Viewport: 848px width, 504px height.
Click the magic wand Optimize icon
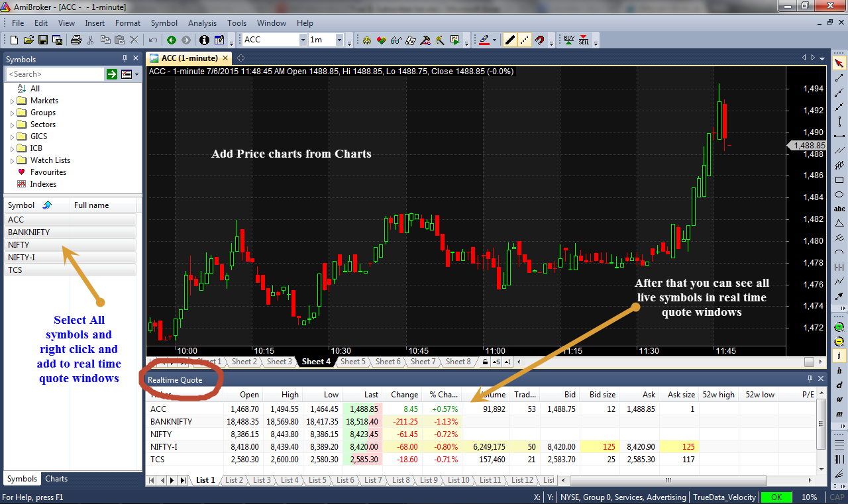click(439, 40)
